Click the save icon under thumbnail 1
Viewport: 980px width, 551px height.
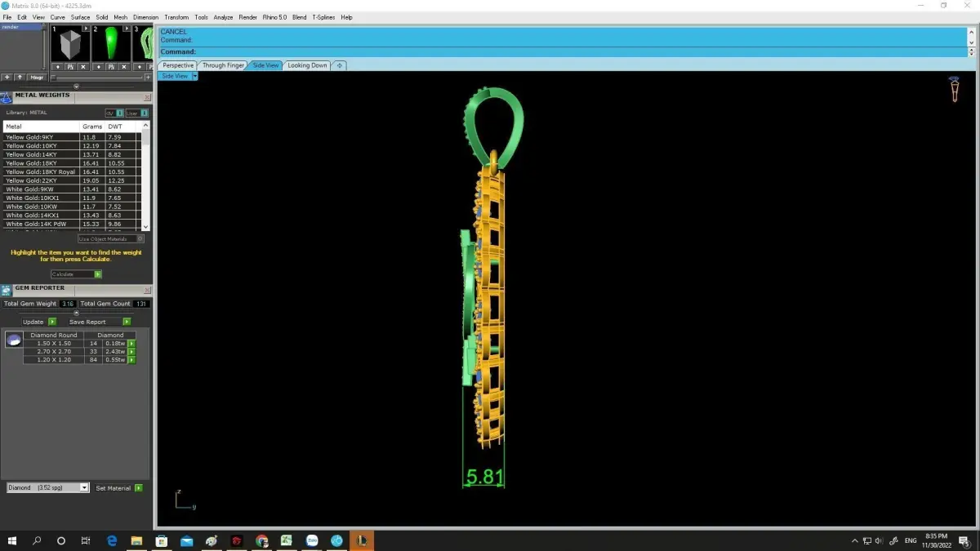point(70,67)
